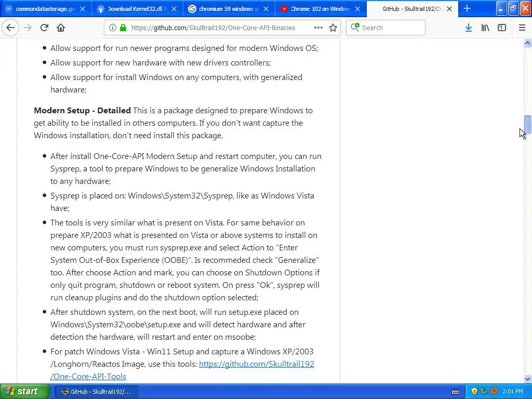This screenshot has height=399, width=532.
Task: Open the Firefox home page
Action: tap(61, 28)
